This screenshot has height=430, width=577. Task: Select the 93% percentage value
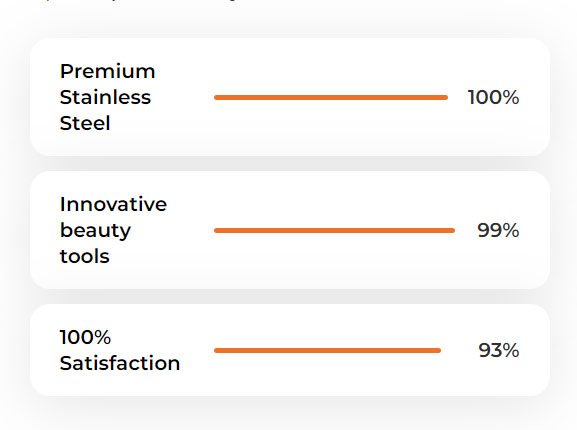coord(499,350)
